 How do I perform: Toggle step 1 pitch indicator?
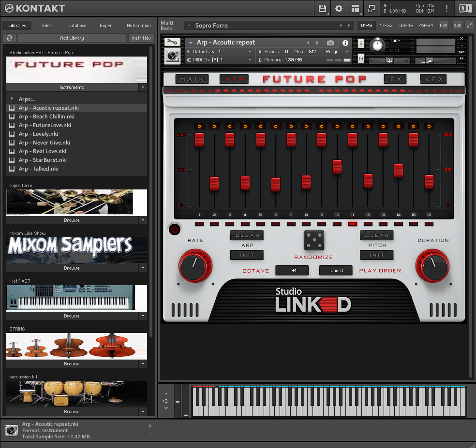199,224
